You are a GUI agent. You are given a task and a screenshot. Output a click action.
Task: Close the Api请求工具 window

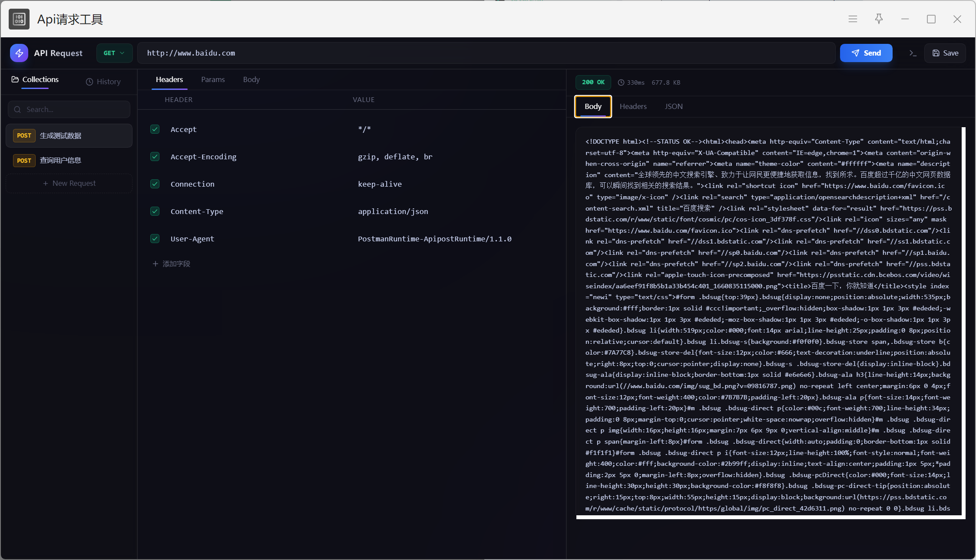pos(957,19)
